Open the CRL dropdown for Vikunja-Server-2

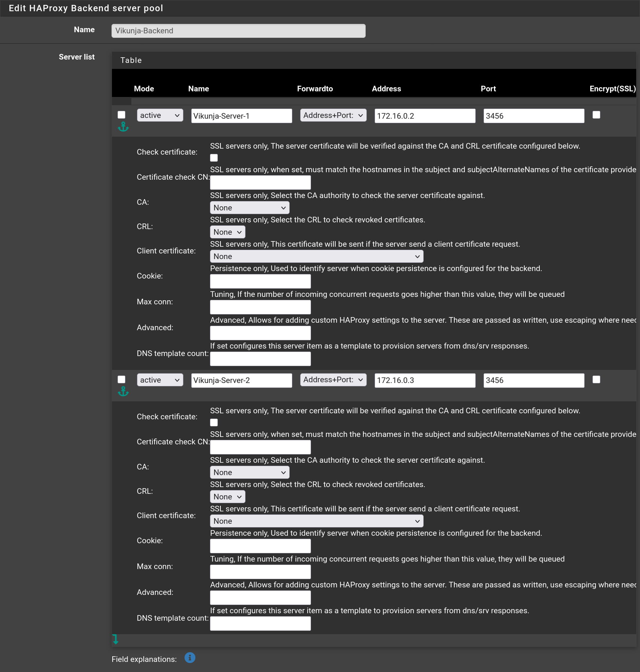(x=228, y=497)
